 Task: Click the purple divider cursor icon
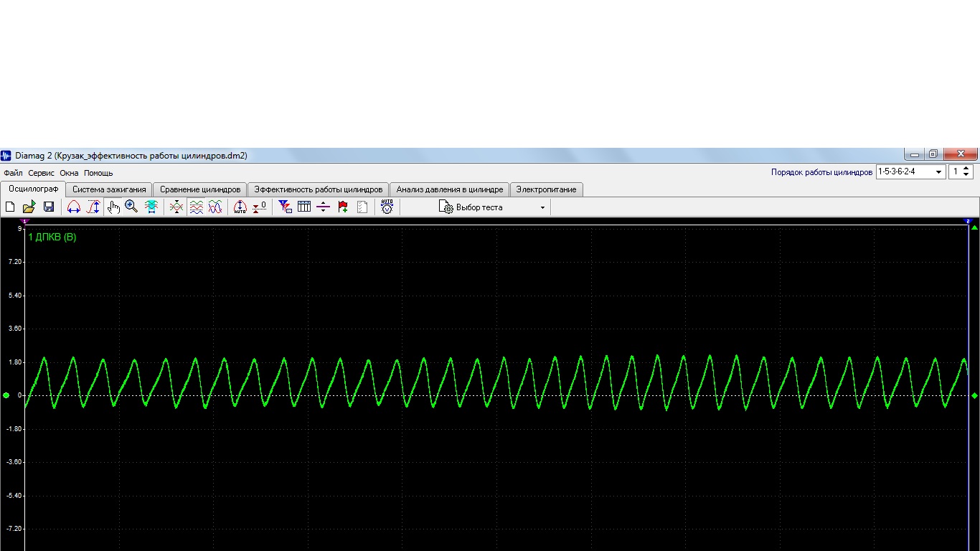323,207
